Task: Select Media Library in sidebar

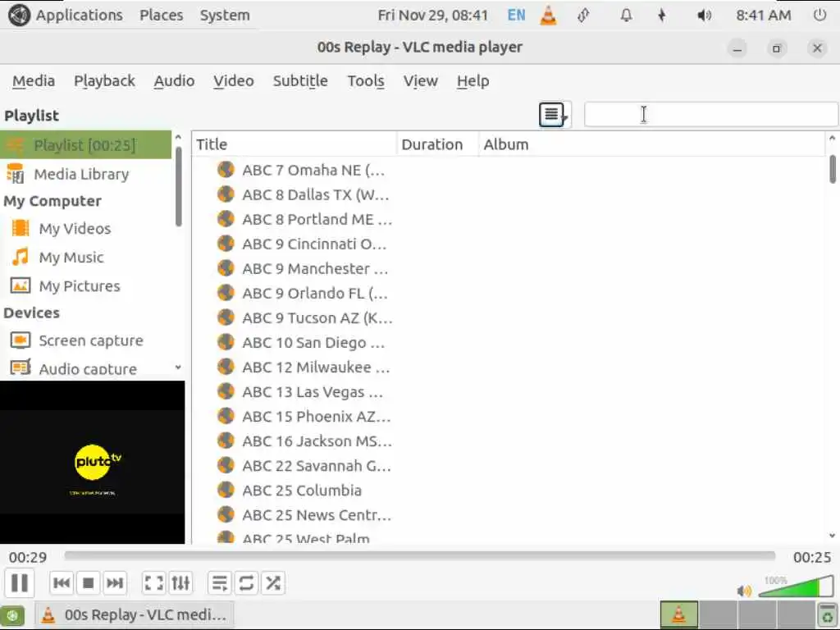Action: pyautogui.click(x=85, y=174)
